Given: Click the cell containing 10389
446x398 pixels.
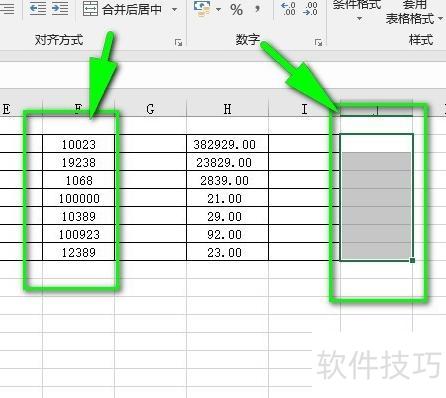Looking at the screenshot, I should click(79, 216).
